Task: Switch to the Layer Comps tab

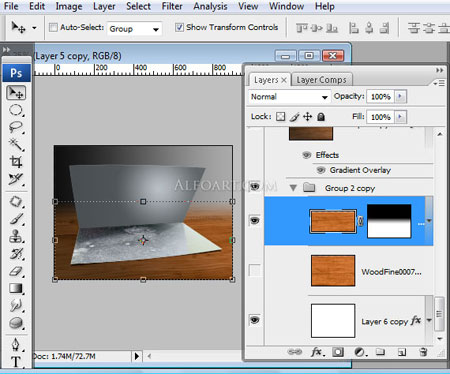Action: click(x=321, y=80)
